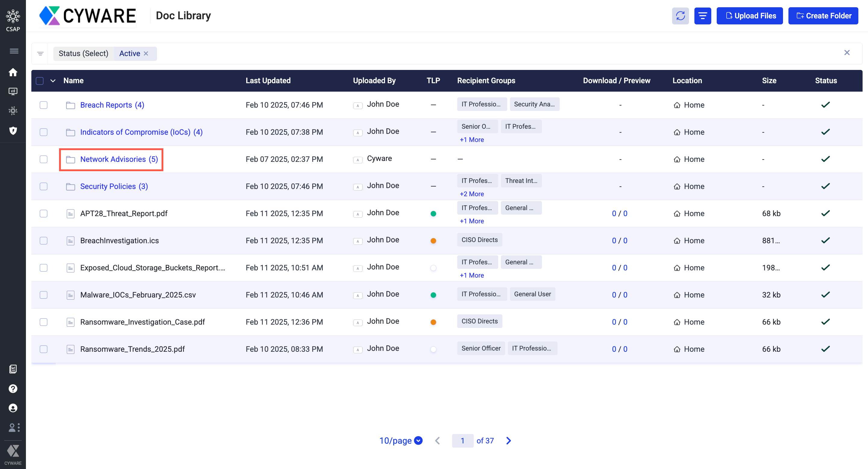Toggle the select-all checkbox in table header

40,81
